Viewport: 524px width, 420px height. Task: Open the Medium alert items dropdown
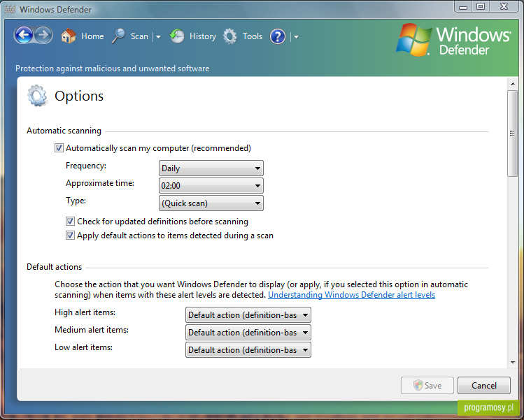tap(248, 333)
